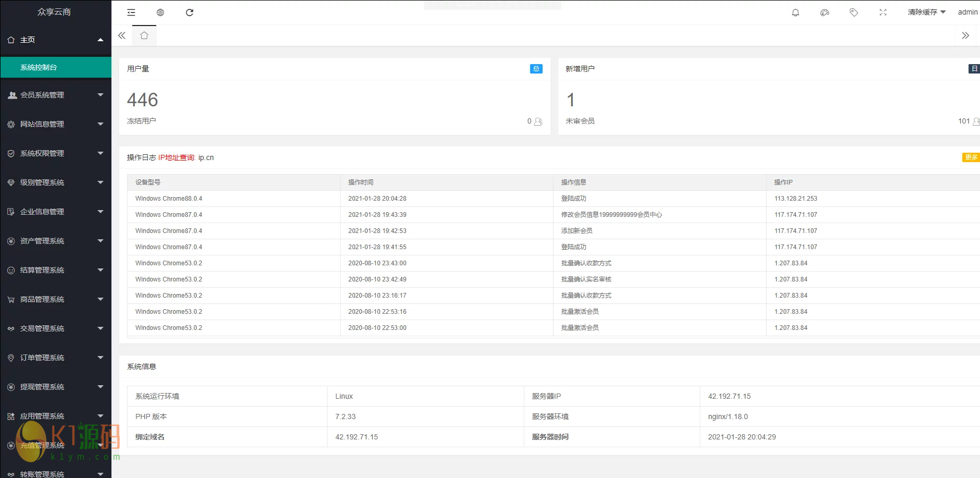Select 系统控制台 in the sidebar

pyautogui.click(x=56, y=67)
